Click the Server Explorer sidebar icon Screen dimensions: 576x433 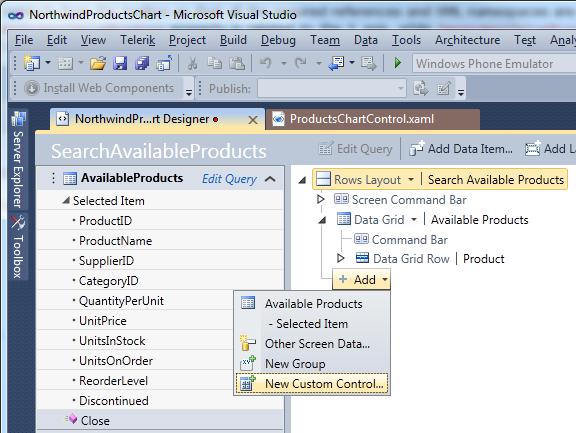(x=18, y=119)
